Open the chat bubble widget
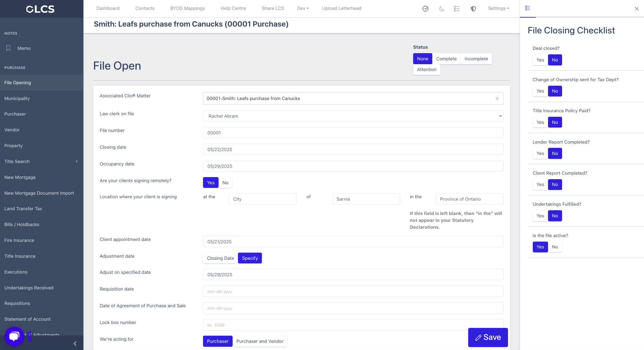The width and height of the screenshot is (644, 350). point(14,337)
